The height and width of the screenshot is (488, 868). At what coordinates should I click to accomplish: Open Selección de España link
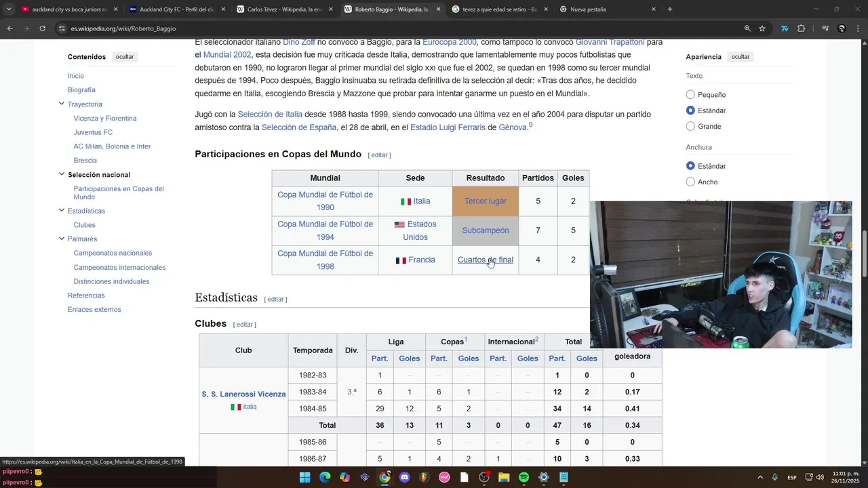tap(299, 127)
